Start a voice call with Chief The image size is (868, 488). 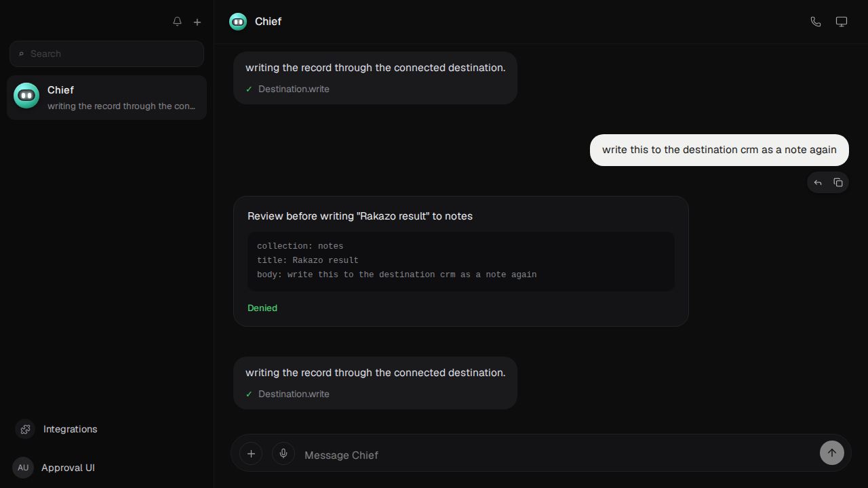point(816,22)
